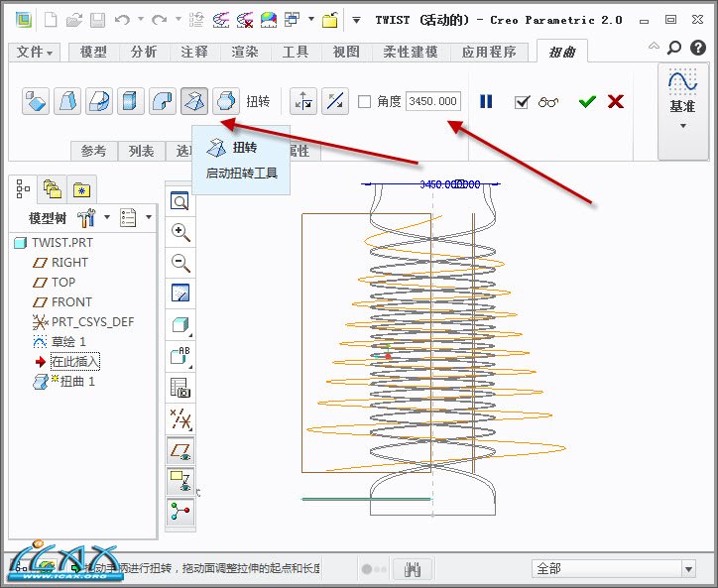This screenshot has width=718, height=588.
Task: Click the zoom in magnifier icon
Action: (x=180, y=232)
